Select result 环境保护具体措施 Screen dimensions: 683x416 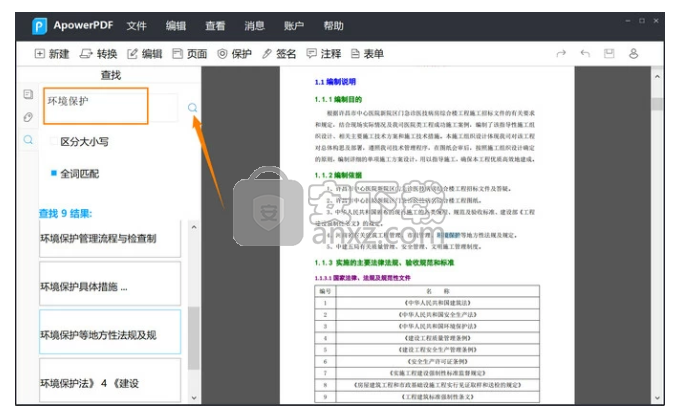[110, 284]
